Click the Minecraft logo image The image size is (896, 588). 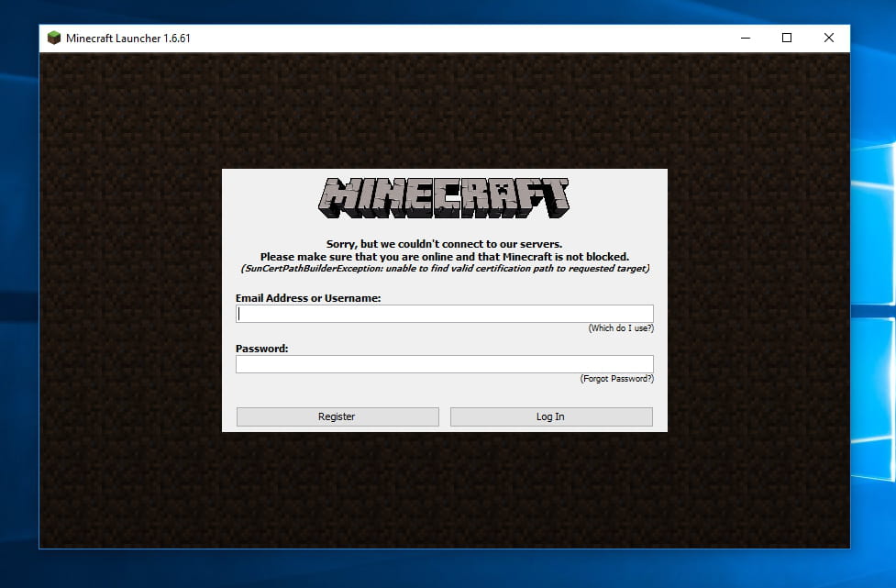[444, 197]
